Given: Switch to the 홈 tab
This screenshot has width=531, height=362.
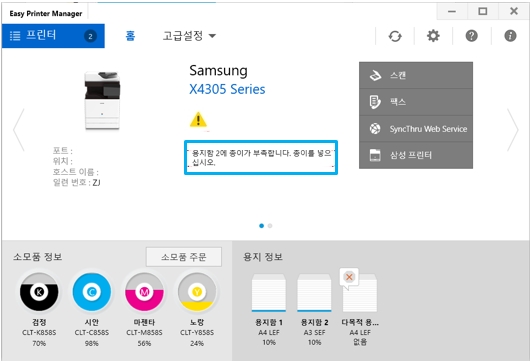Looking at the screenshot, I should pos(130,36).
